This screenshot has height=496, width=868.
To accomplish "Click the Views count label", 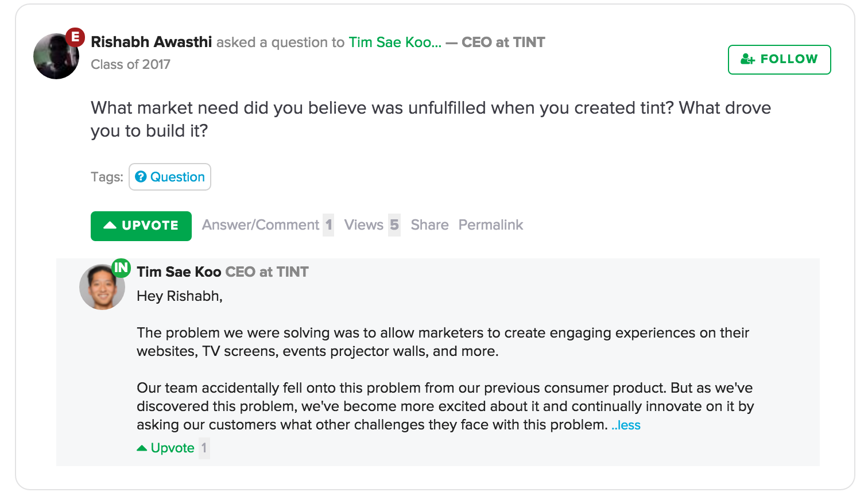I will tap(364, 225).
